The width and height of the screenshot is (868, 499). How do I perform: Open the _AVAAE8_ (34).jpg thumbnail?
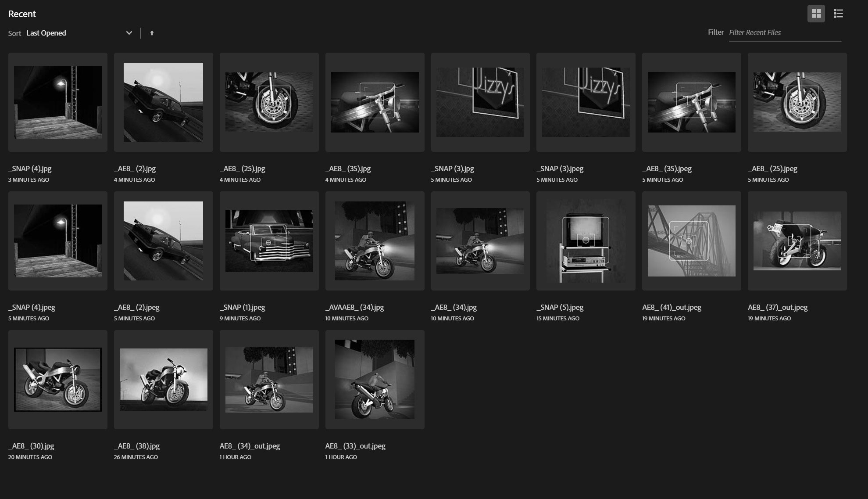pyautogui.click(x=375, y=241)
